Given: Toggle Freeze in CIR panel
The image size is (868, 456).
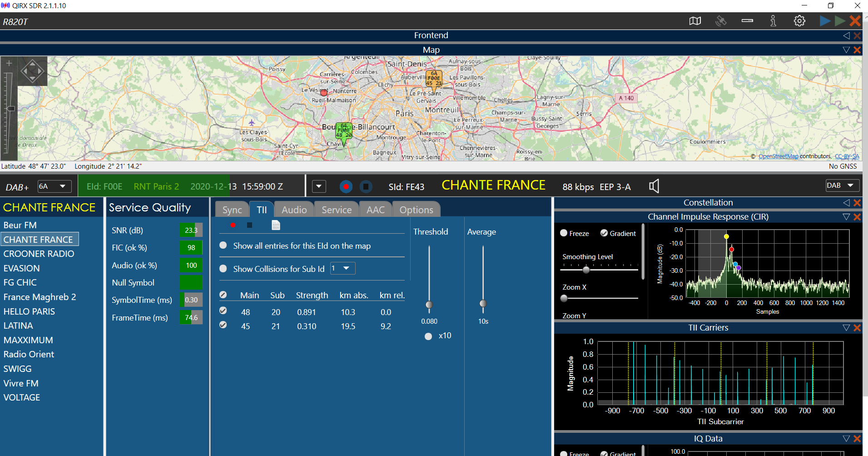Looking at the screenshot, I should 564,233.
